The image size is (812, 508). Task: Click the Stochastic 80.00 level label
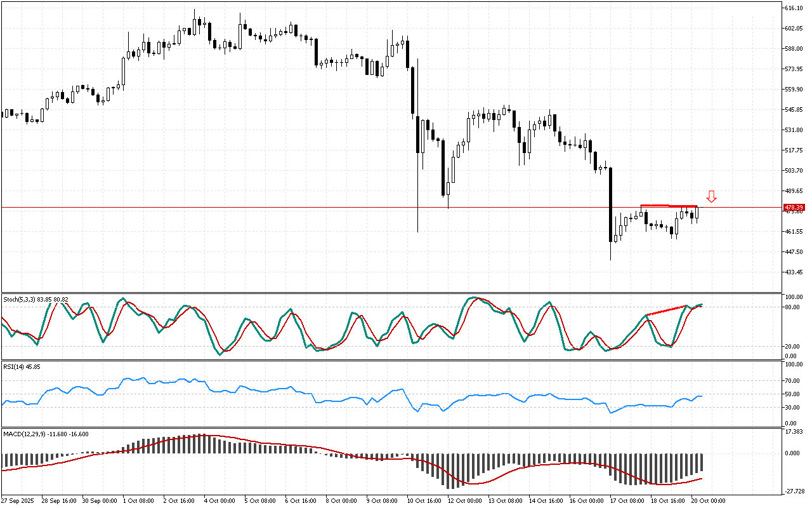[x=792, y=307]
